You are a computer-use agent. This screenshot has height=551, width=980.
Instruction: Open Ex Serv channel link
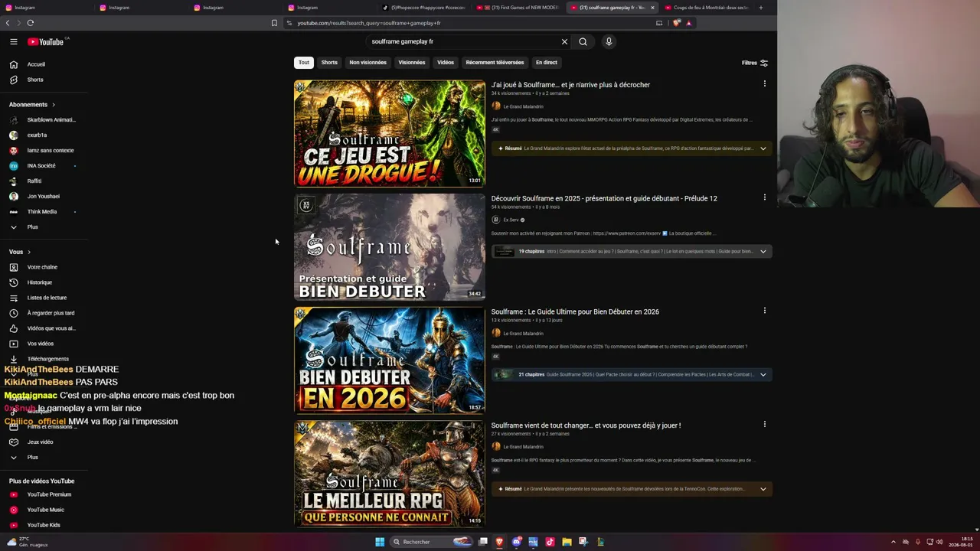point(511,220)
